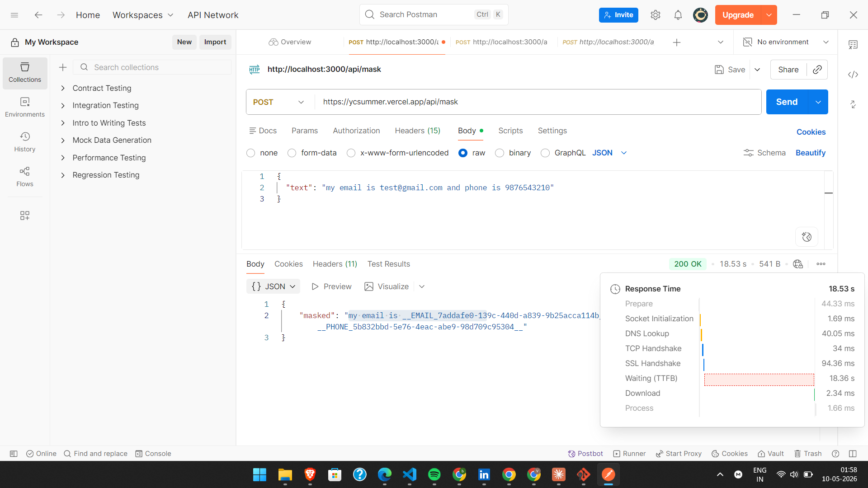Open Trash from status bar
Screen dimensions: 868x488
click(808, 454)
